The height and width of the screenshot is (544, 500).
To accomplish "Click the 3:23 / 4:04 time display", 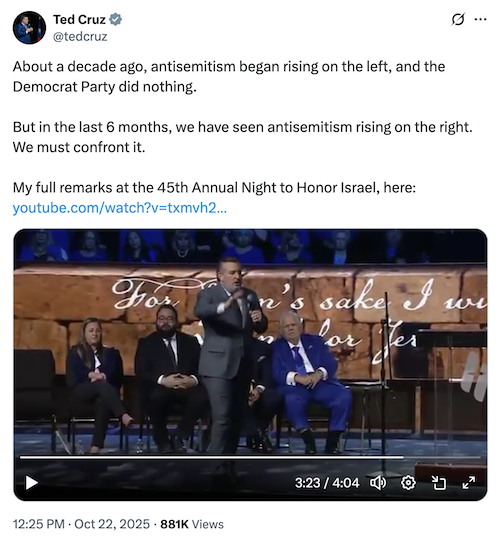I will point(327,483).
